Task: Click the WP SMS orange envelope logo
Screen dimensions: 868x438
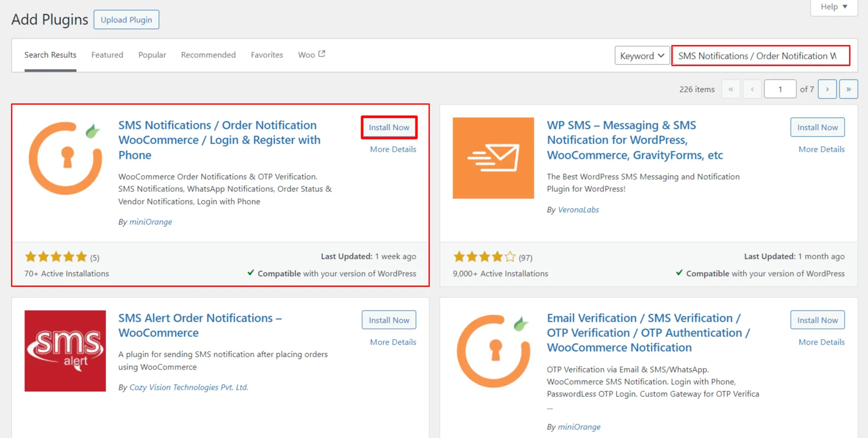Action: tap(493, 158)
